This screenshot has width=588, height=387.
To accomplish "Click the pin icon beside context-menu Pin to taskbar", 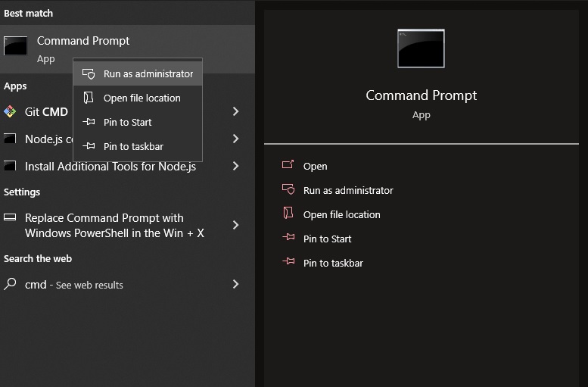I will pos(89,147).
